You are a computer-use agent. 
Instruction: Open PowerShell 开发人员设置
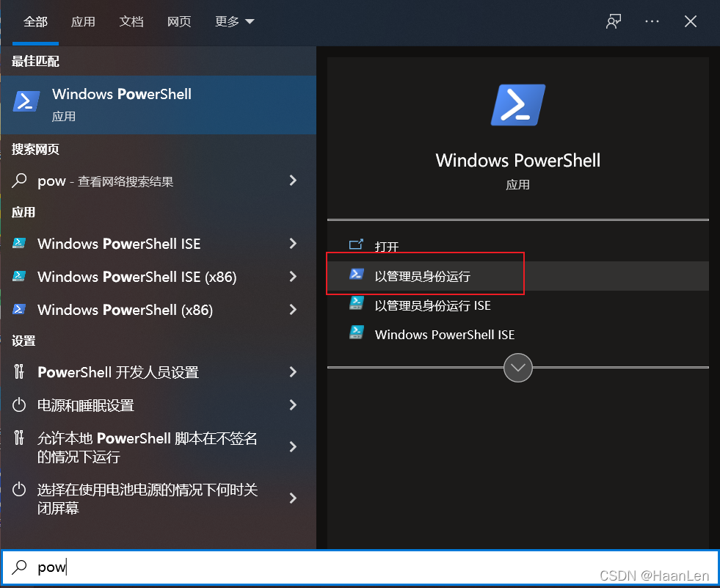pyautogui.click(x=118, y=372)
